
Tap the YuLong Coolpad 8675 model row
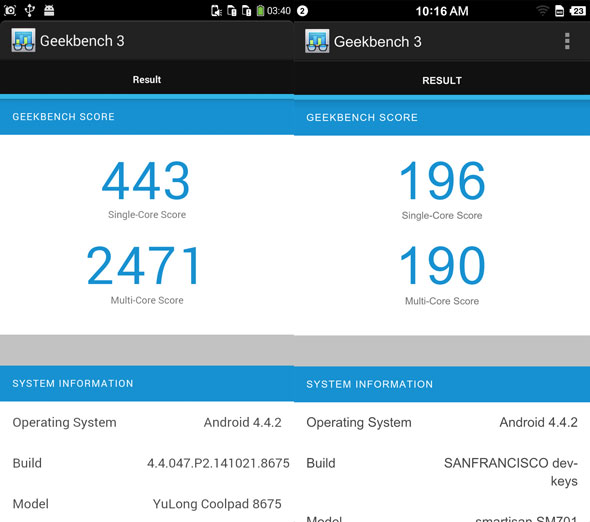147,504
